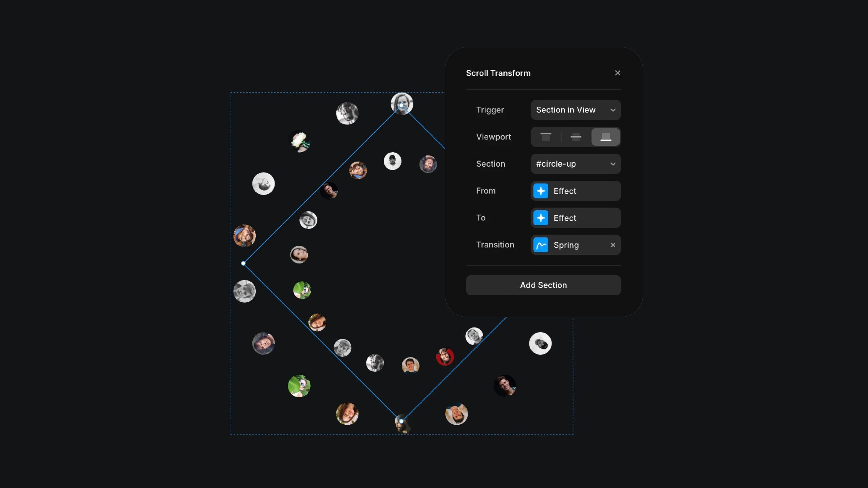Image resolution: width=868 pixels, height=488 pixels.
Task: Click the To Effect button
Action: coord(575,218)
